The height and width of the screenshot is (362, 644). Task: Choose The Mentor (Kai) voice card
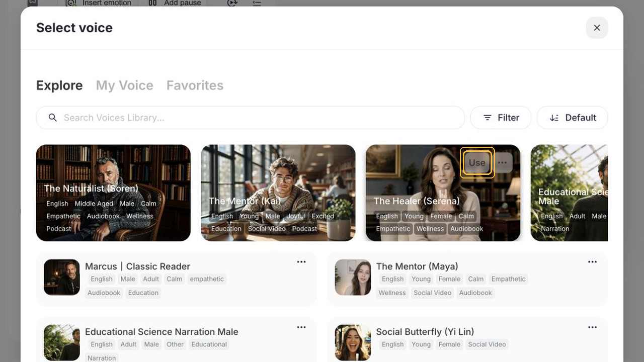[x=278, y=193]
